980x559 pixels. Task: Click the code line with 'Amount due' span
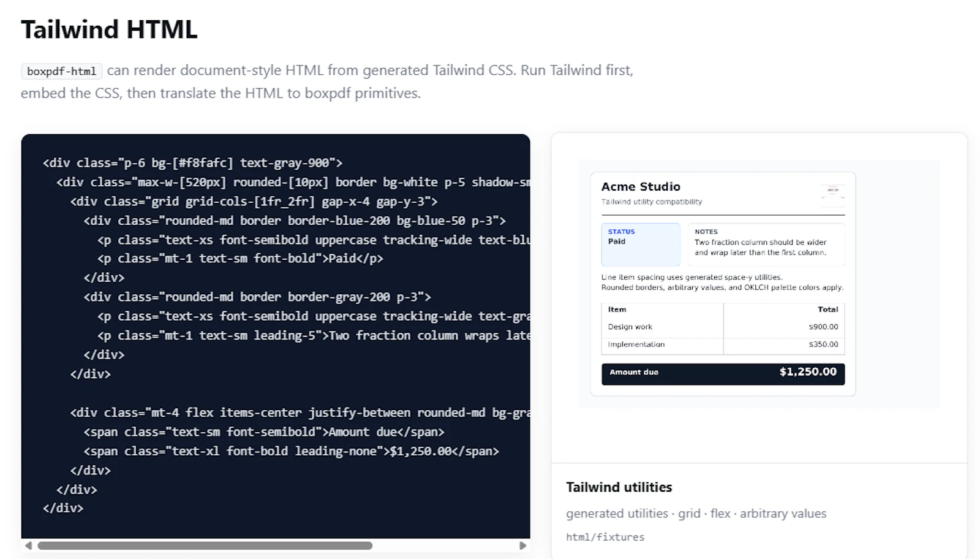tap(264, 432)
